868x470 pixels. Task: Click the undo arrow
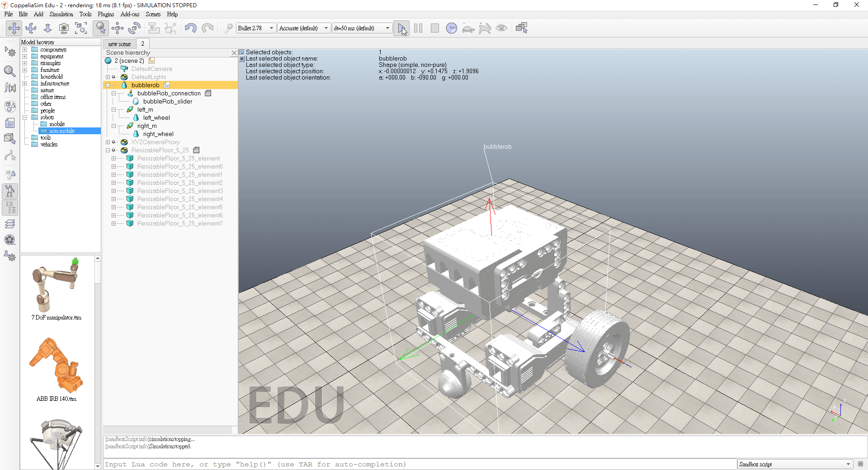pos(190,28)
